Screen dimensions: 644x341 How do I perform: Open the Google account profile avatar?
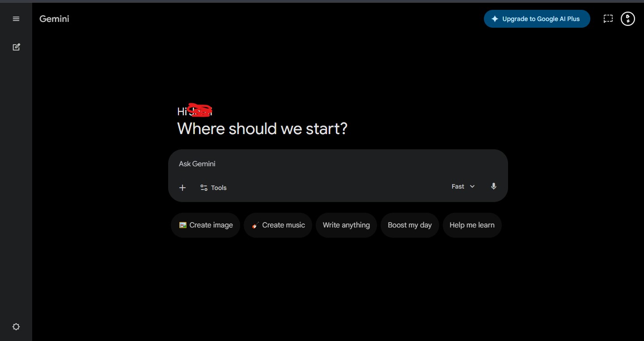tap(628, 19)
